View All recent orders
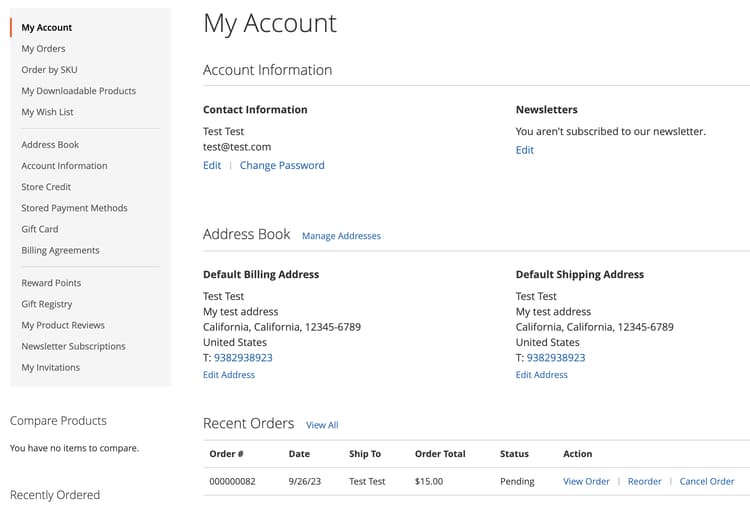This screenshot has height=507, width=750. pos(322,425)
